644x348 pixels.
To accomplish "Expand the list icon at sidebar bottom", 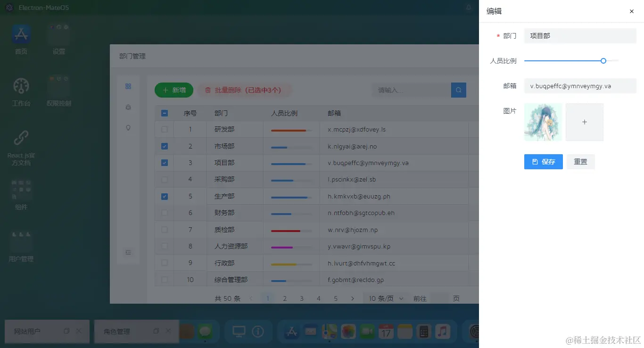I will [128, 252].
